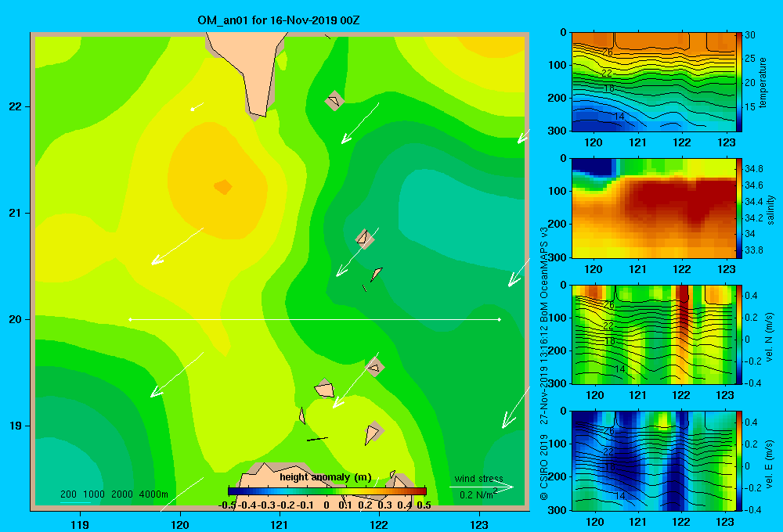Screen dimensions: 783x532
Task: Open the temperature depth section panel
Action: (x=653, y=82)
